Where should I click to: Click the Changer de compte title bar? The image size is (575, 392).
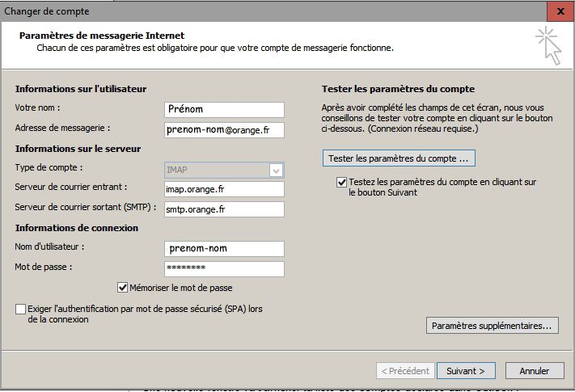pyautogui.click(x=243, y=11)
